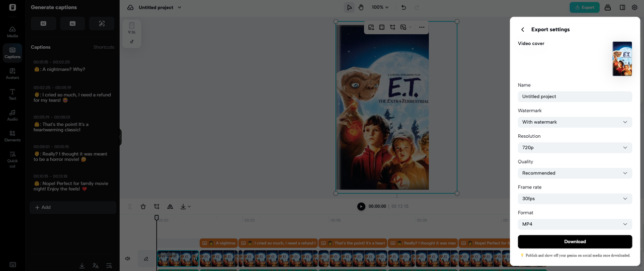Open the Resolution dropdown showing 720p
This screenshot has height=271, width=644.
(x=575, y=148)
